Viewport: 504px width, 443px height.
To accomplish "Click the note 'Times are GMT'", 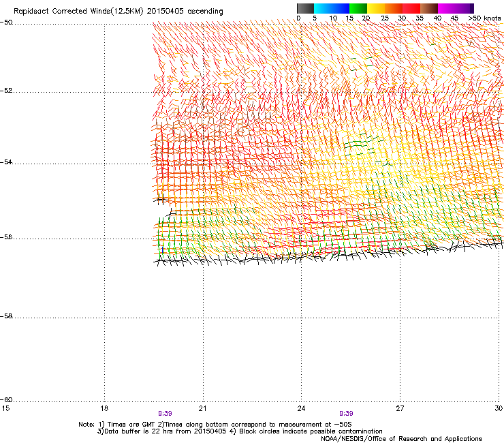I will pyautogui.click(x=131, y=425).
